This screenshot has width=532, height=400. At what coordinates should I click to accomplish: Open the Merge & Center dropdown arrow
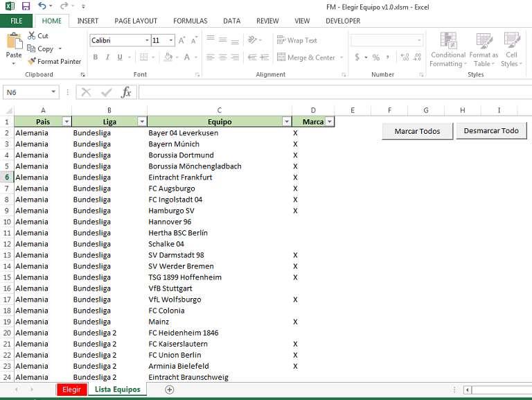[x=342, y=58]
